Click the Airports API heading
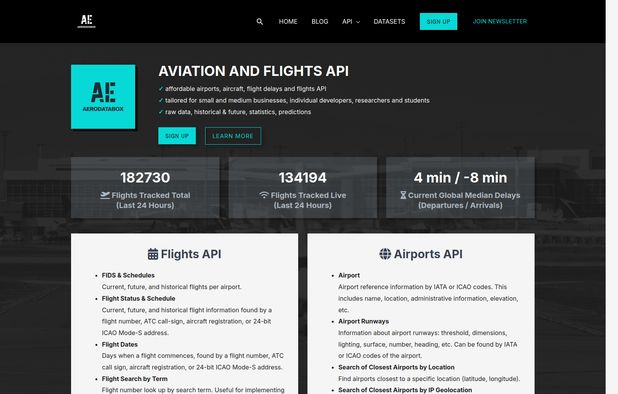618x394 pixels. [428, 254]
